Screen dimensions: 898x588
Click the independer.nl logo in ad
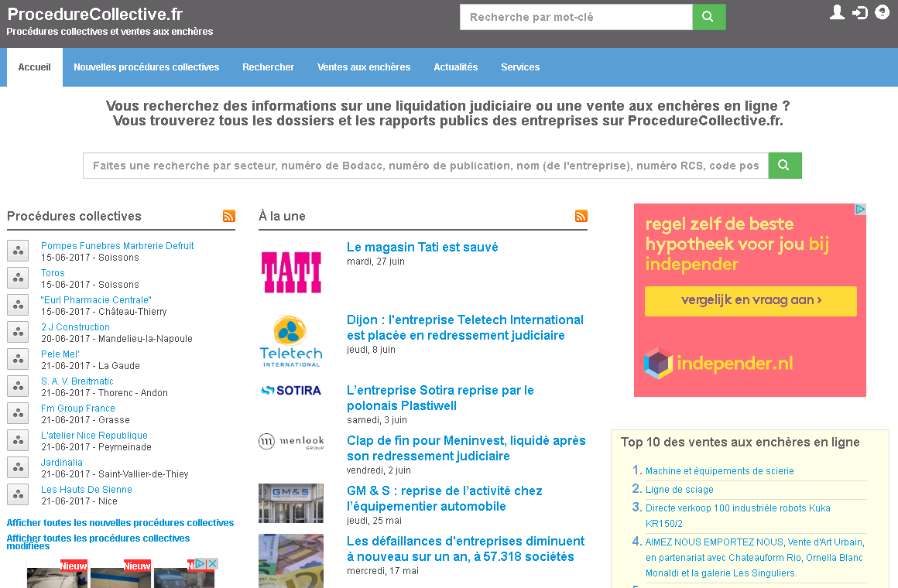(718, 363)
